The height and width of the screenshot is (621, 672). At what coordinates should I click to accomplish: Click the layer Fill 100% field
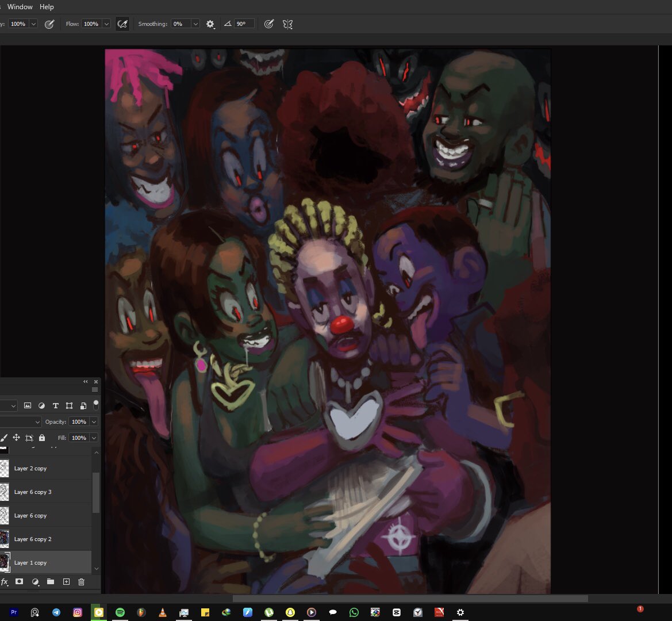(79, 438)
